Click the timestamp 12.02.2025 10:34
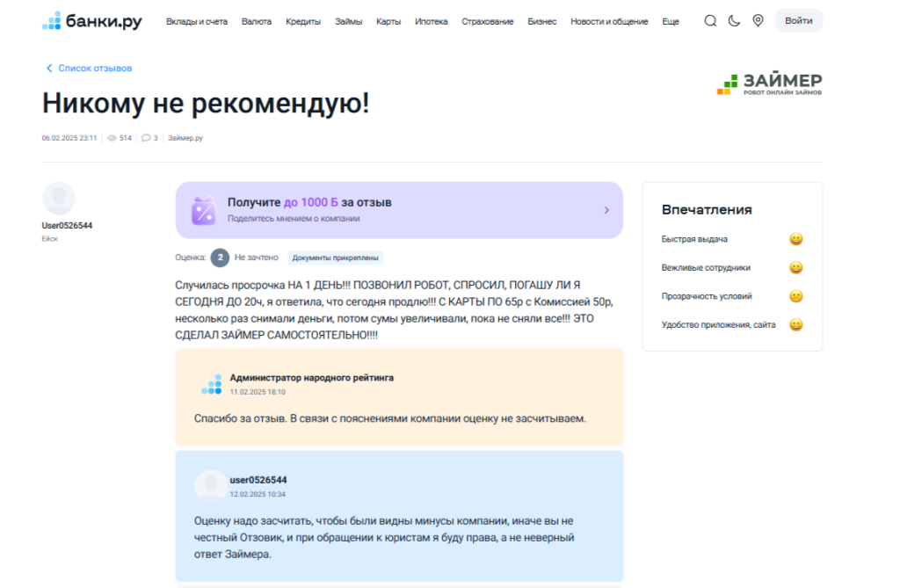This screenshot has width=900, height=588. pos(258,495)
